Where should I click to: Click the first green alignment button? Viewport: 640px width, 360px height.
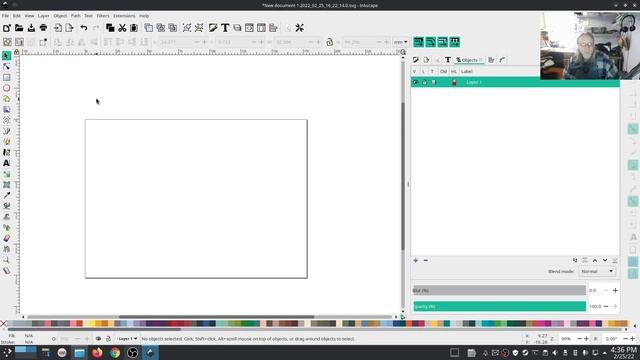(418, 42)
